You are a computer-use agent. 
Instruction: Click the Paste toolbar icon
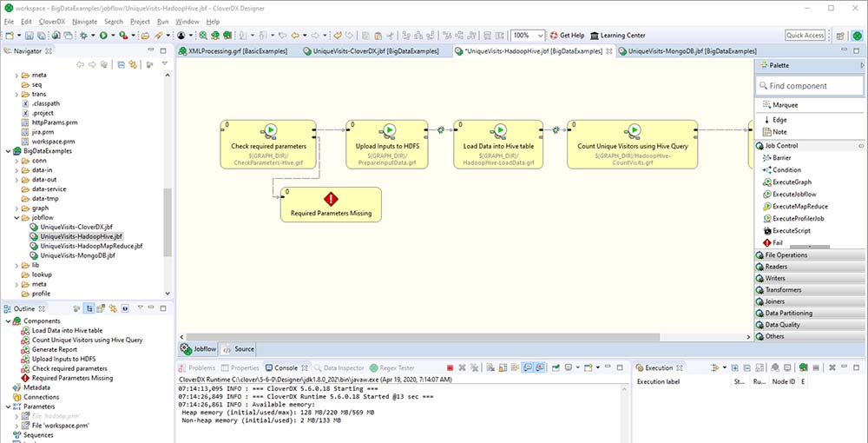[378, 36]
